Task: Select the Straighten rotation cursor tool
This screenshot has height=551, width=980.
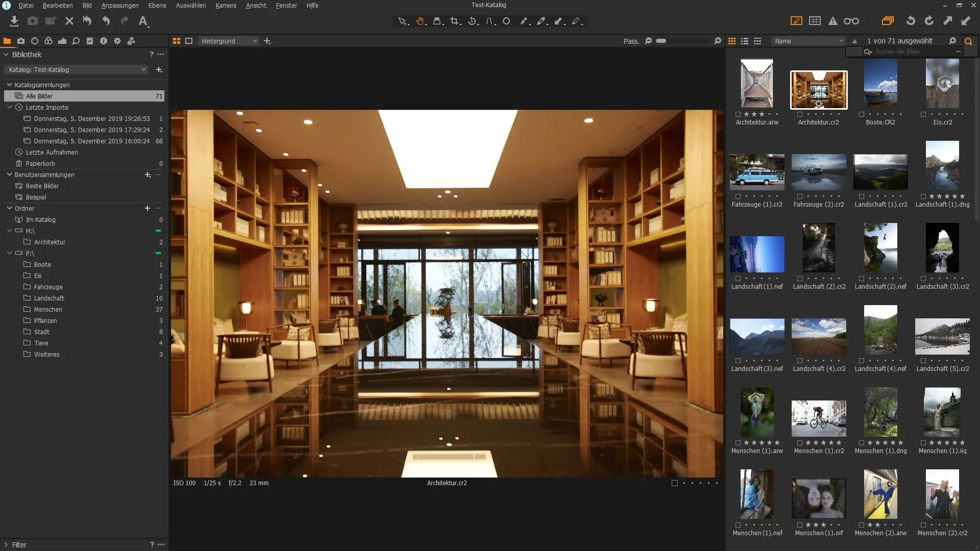Action: pos(473,21)
